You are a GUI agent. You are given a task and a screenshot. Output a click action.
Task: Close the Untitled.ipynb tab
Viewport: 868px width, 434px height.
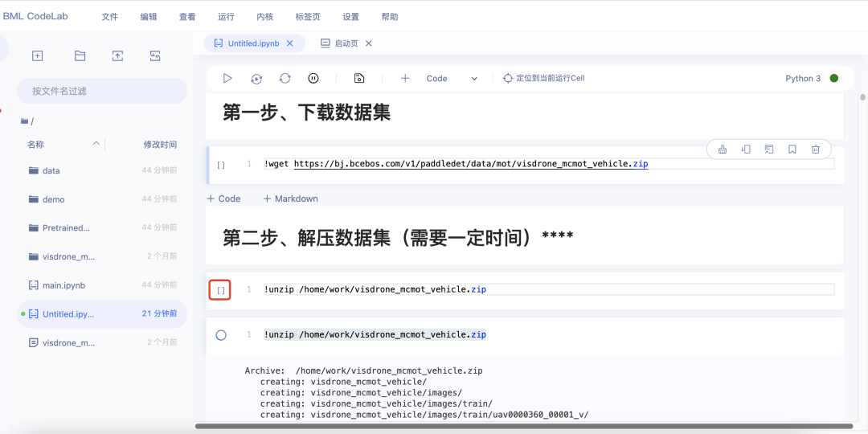pyautogui.click(x=289, y=43)
